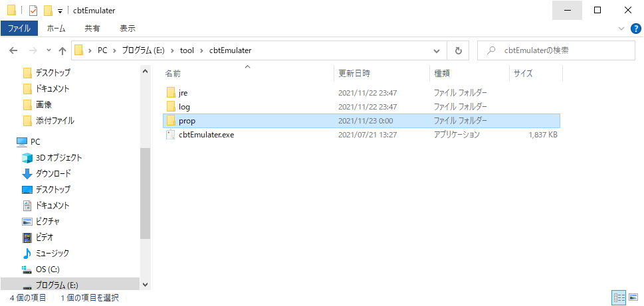The width and height of the screenshot is (644, 306).
Task: Open the help question mark icon
Action: [635, 29]
